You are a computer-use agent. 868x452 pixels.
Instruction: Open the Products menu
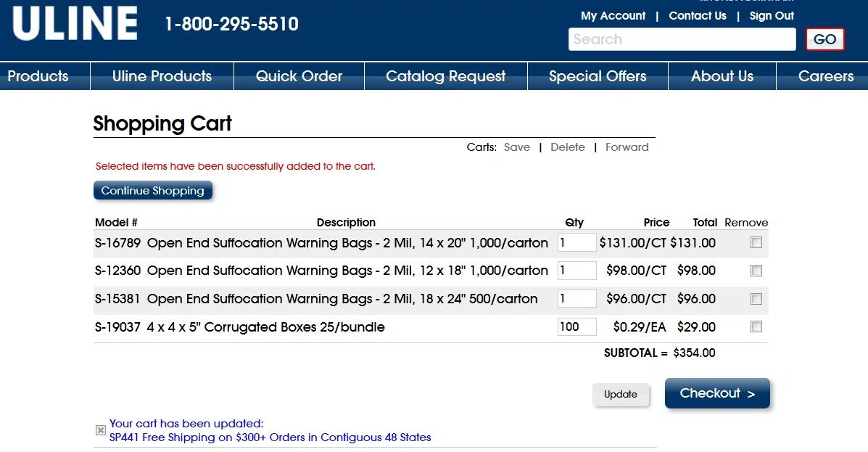(x=38, y=76)
